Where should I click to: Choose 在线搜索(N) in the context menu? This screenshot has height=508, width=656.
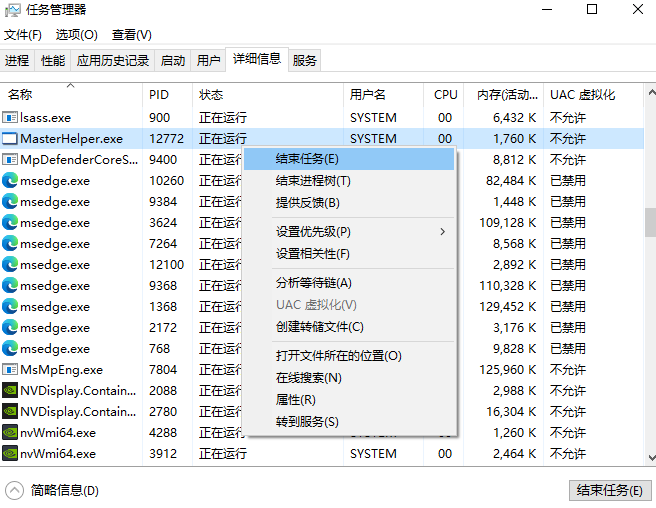(349, 378)
